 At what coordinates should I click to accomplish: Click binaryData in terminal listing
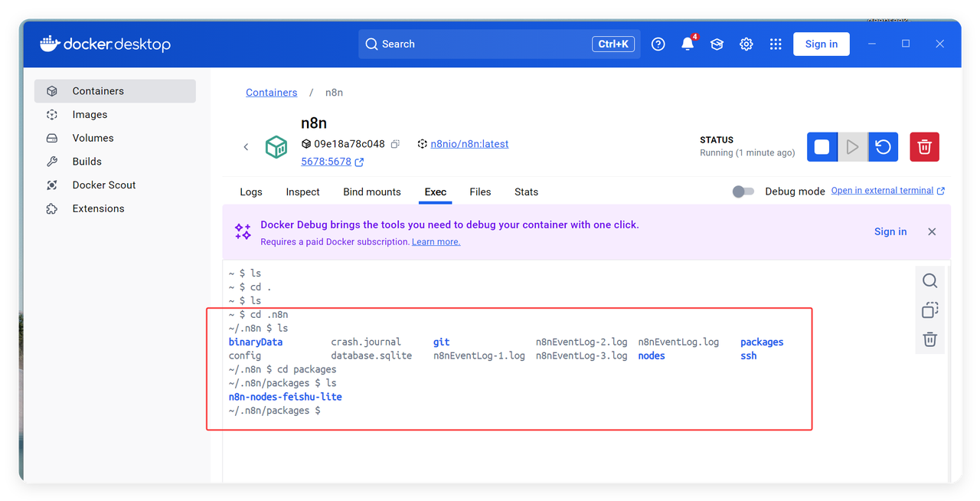click(x=256, y=342)
